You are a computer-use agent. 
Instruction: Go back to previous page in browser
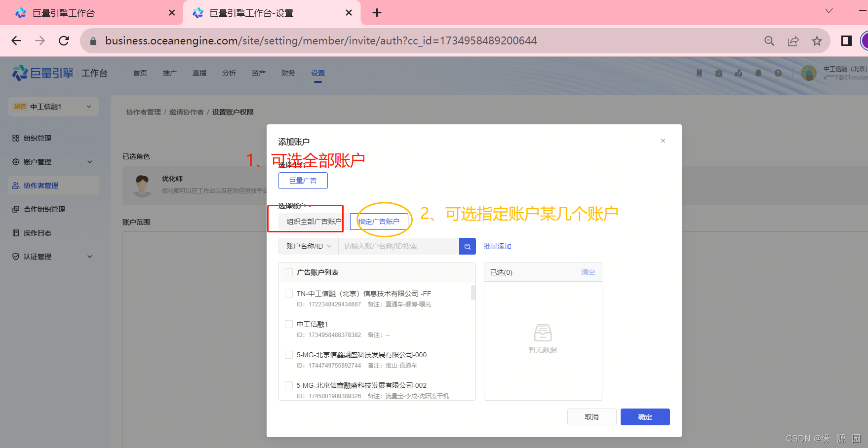16,41
